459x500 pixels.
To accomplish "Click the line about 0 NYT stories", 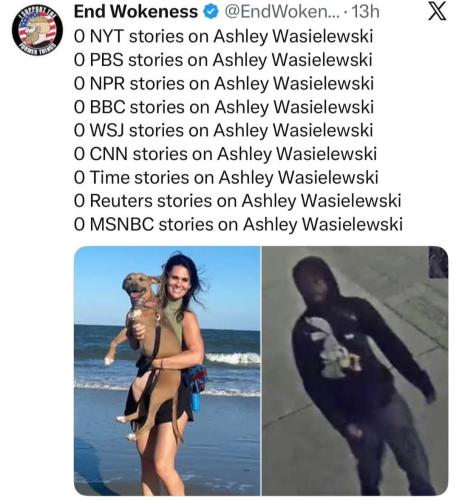I will (x=223, y=36).
